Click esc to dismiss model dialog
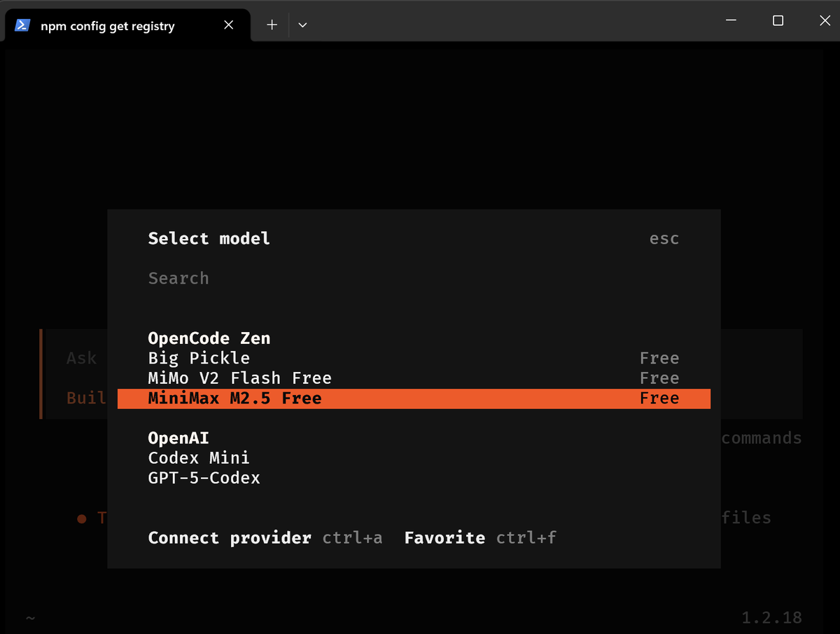This screenshot has width=840, height=634. click(664, 239)
